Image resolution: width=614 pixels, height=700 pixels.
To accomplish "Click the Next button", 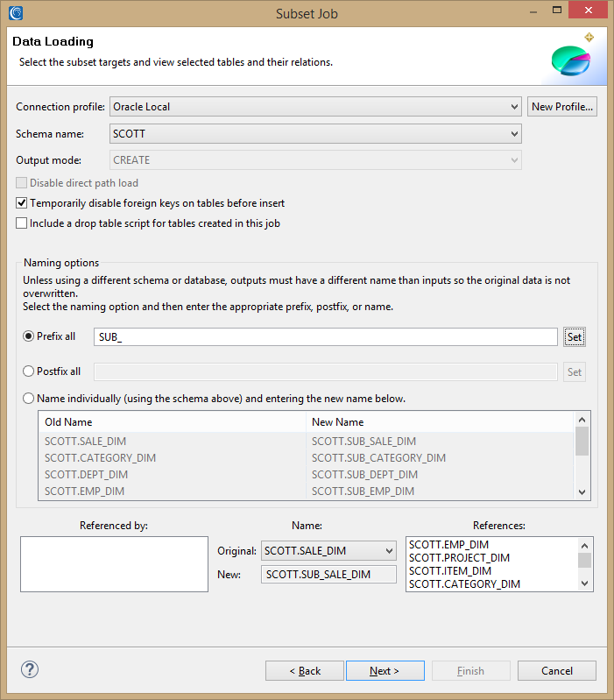I will (385, 671).
